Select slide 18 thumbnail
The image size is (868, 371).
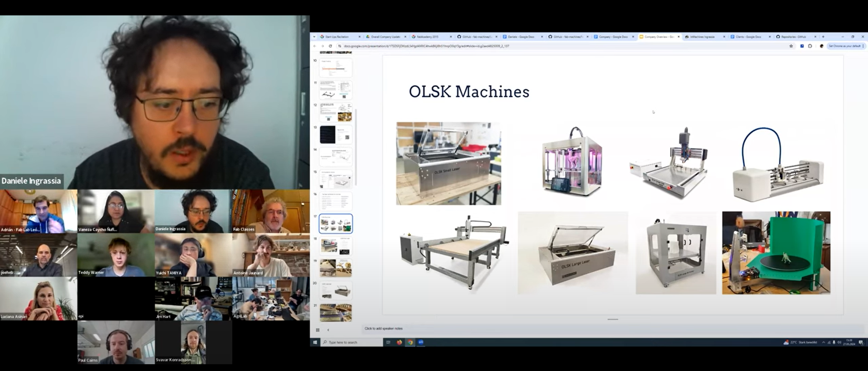335,246
